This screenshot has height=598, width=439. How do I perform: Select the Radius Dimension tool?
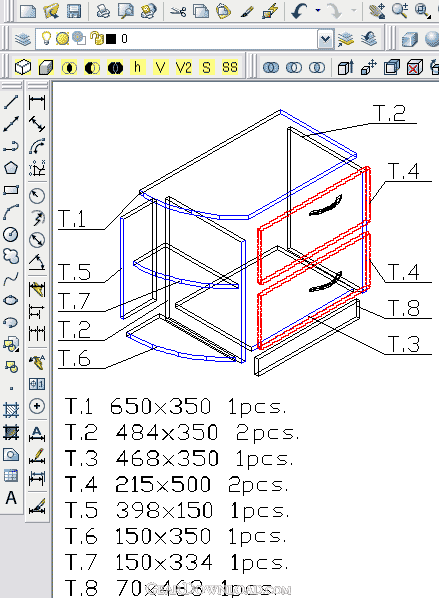pyautogui.click(x=37, y=196)
